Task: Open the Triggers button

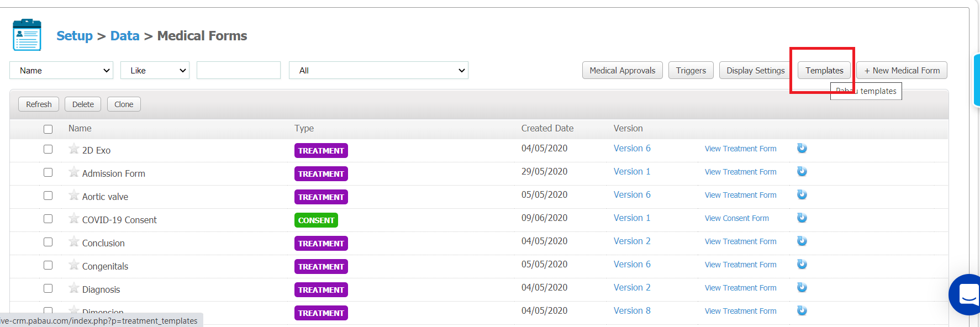Action: [691, 70]
